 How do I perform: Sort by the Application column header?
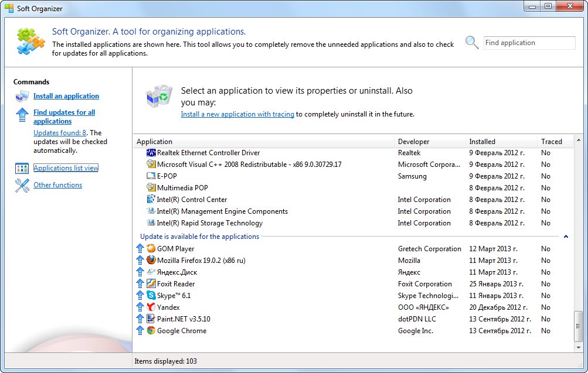[263, 142]
